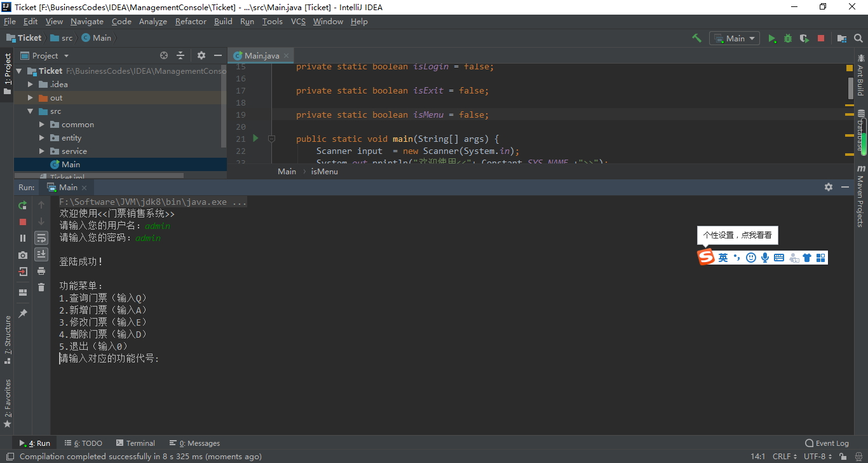Toggle scroll to end of console
This screenshot has width=868, height=463.
[41, 254]
